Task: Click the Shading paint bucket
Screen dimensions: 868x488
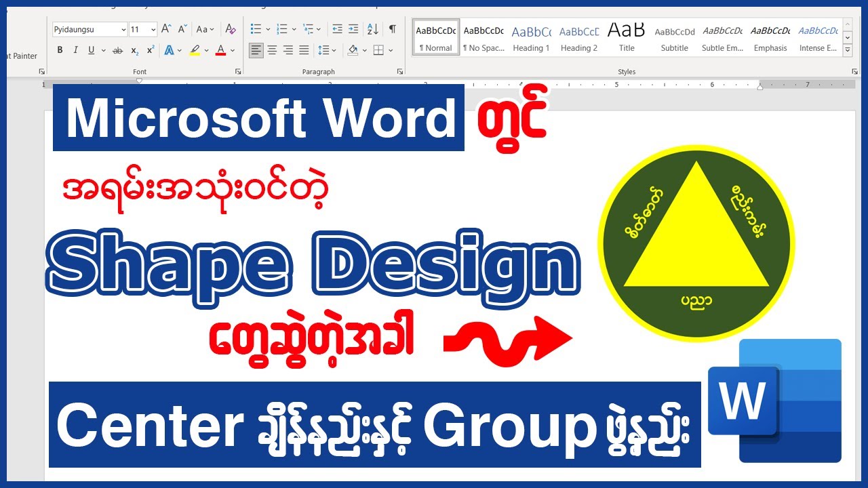Action: [353, 50]
